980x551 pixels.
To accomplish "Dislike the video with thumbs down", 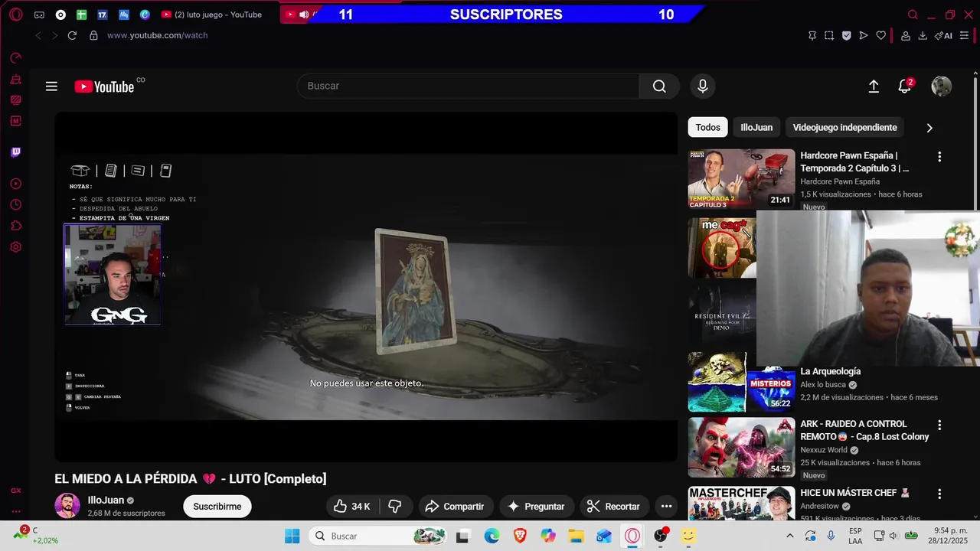I will point(395,506).
